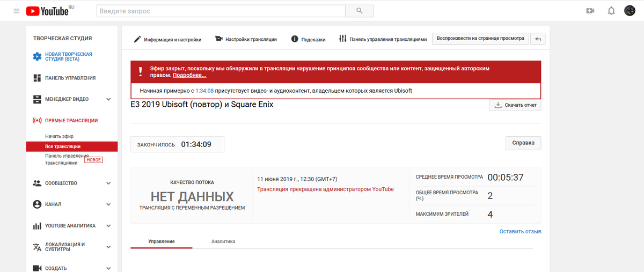Click into the Введите запрос search field

(x=221, y=11)
